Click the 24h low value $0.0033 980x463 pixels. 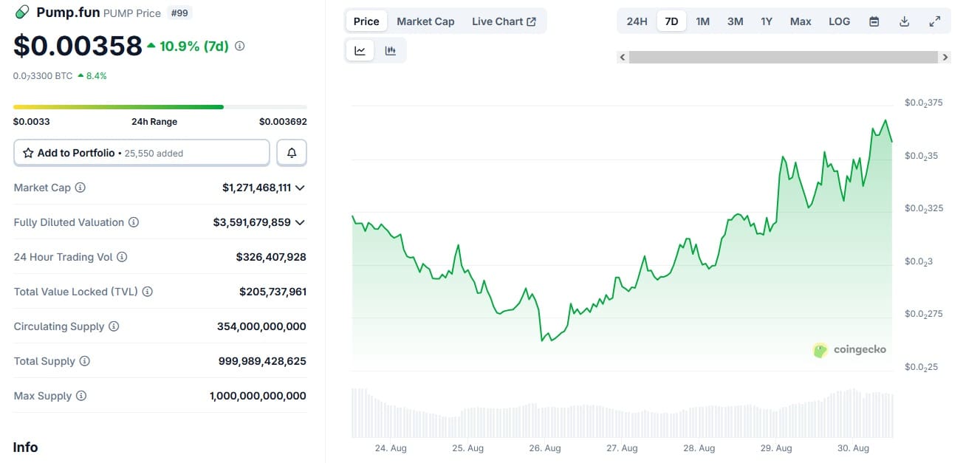(x=32, y=122)
